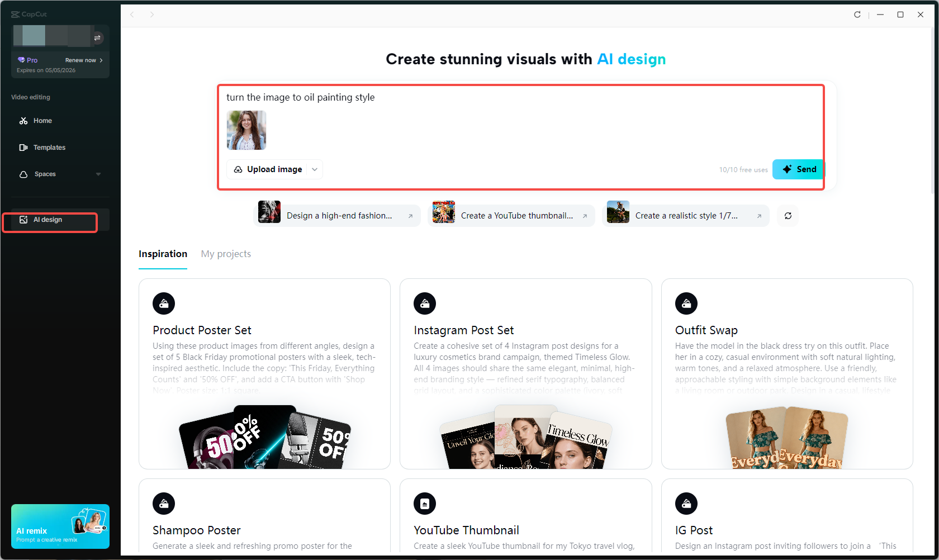
Task: Open Spaces in sidebar
Action: pos(60,174)
